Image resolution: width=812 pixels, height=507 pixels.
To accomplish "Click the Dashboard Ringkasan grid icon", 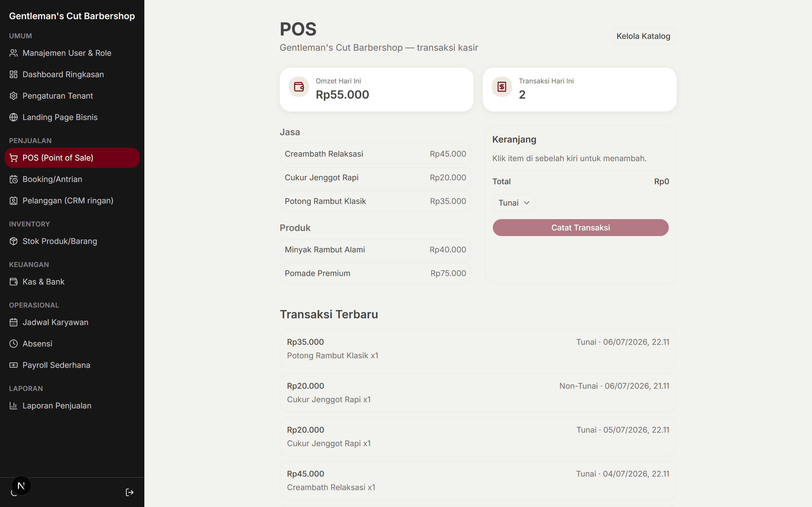I will (14, 74).
